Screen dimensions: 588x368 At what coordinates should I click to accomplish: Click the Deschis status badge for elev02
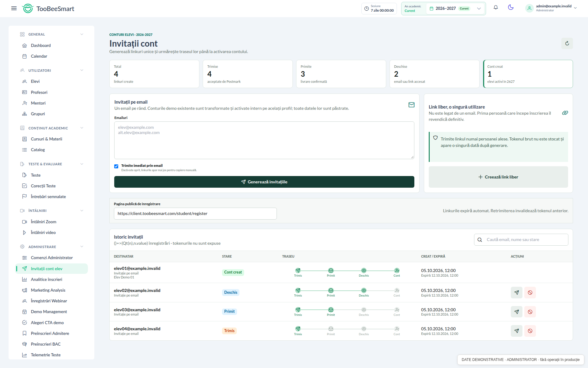click(231, 293)
